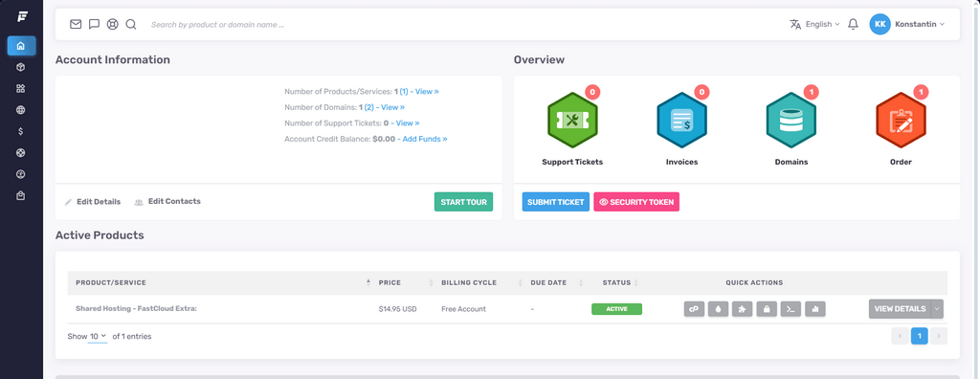This screenshot has width=980, height=379.
Task: Open the globe domains icon in sidebar
Action: click(21, 110)
